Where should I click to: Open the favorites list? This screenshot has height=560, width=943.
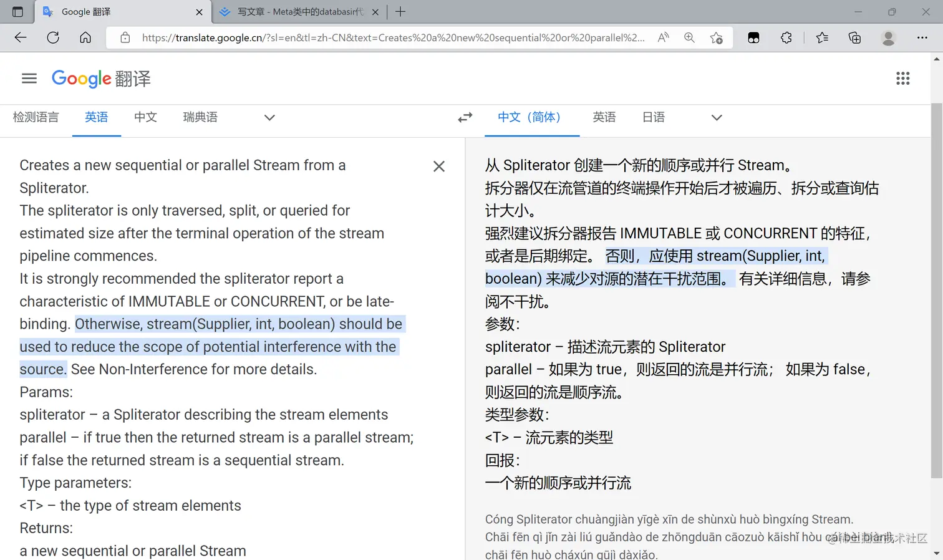822,37
